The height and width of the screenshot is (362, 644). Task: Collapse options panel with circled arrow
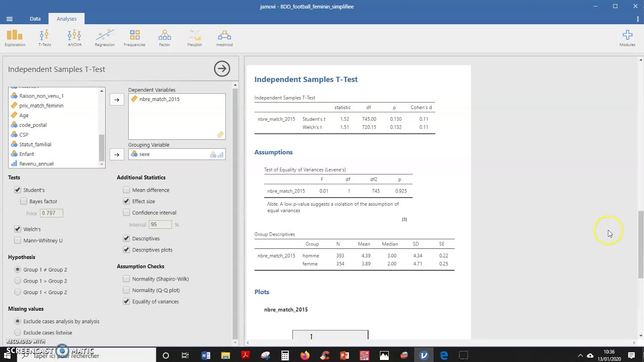tap(222, 69)
